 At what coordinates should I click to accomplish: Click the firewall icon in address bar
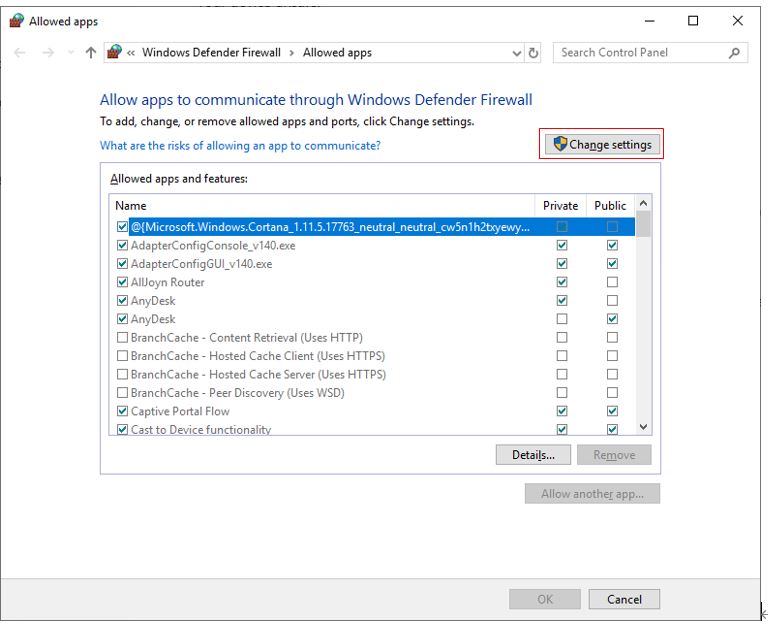[114, 52]
